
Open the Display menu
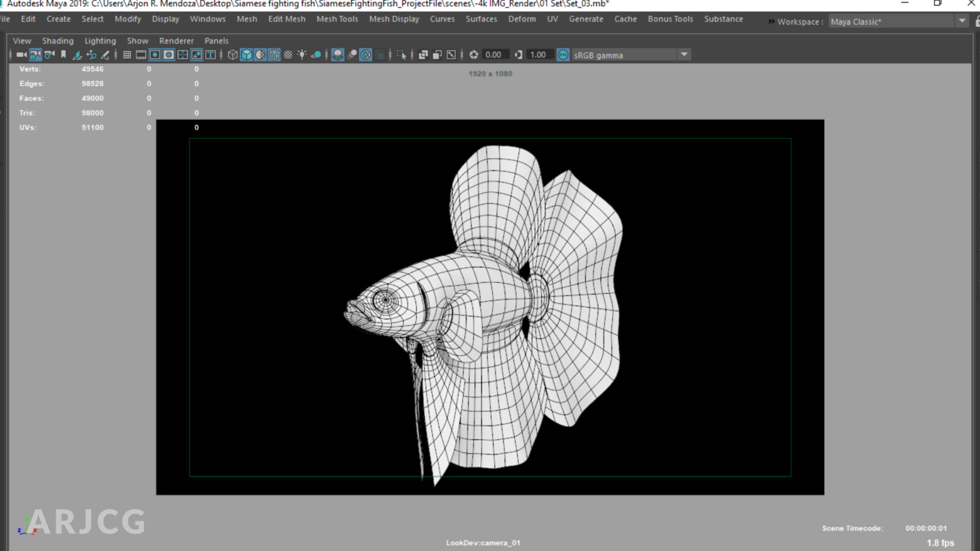tap(165, 19)
